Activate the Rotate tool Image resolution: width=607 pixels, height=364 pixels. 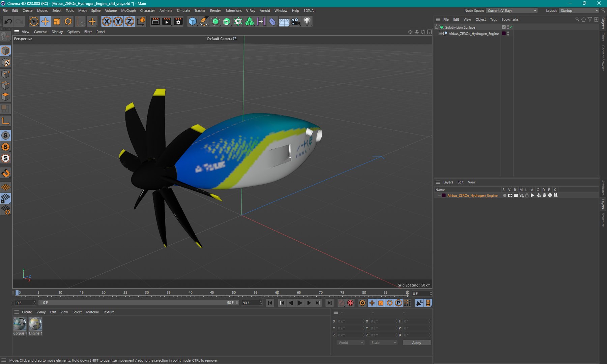(x=68, y=22)
